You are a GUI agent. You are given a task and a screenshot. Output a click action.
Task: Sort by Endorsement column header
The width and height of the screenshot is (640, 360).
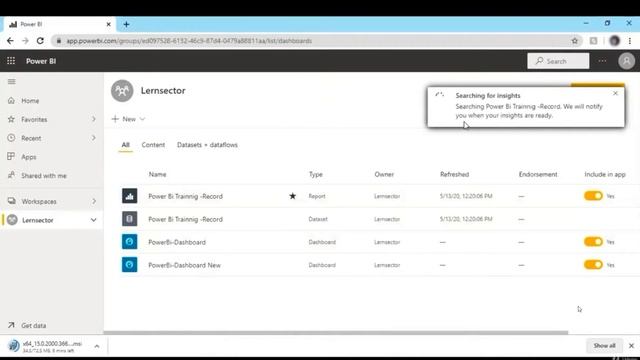pos(538,174)
